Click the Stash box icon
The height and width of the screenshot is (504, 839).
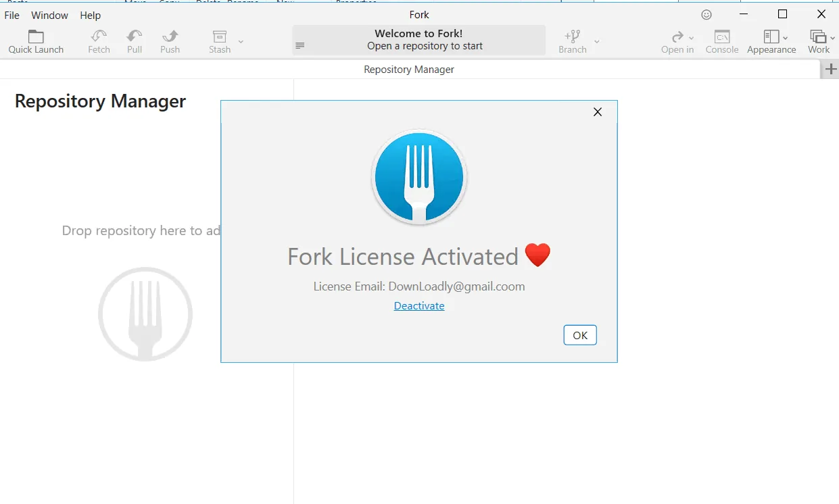(220, 36)
